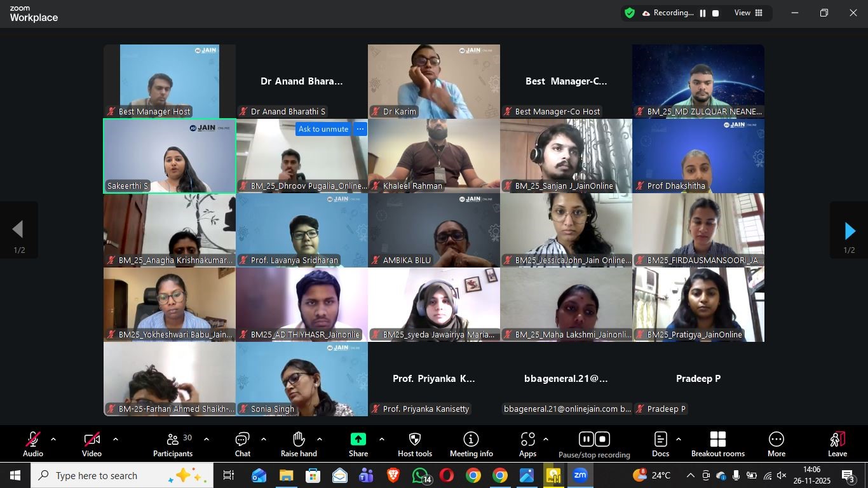Open Meeting info

[471, 444]
